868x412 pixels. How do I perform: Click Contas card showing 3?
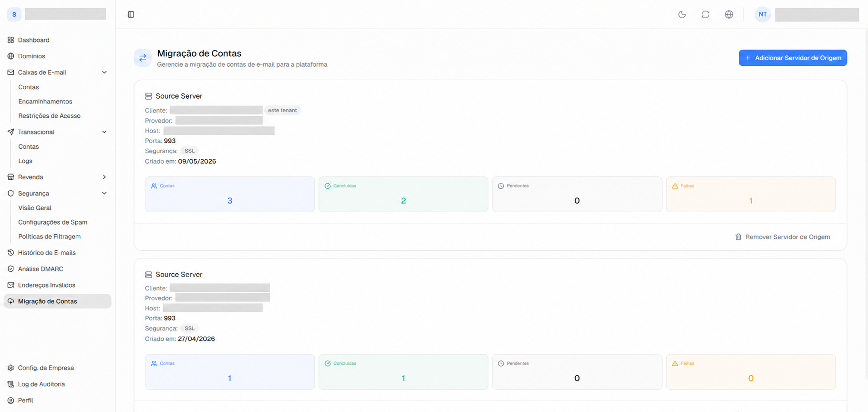[x=230, y=195]
